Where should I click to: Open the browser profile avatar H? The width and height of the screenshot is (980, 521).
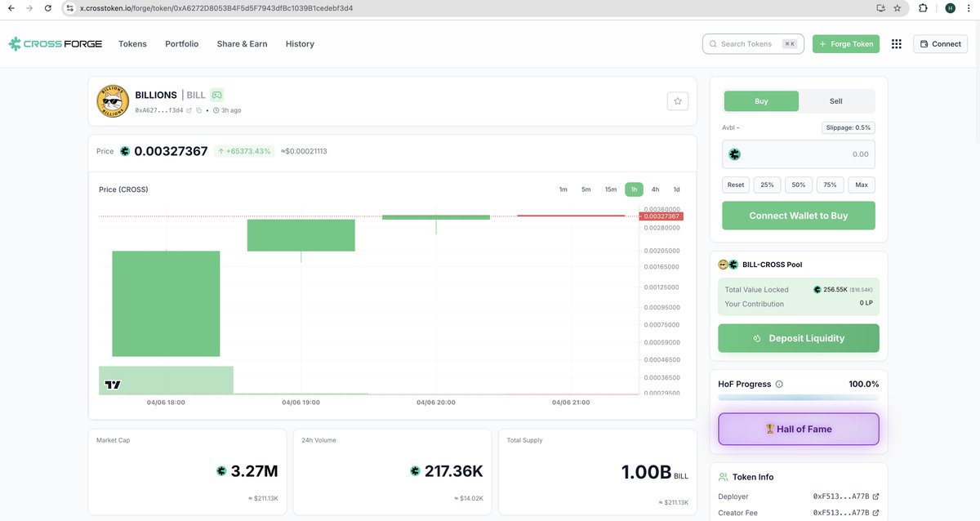click(x=950, y=8)
